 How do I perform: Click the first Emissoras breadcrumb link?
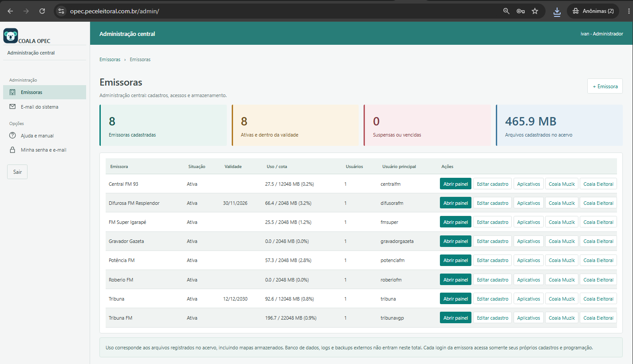coord(110,59)
